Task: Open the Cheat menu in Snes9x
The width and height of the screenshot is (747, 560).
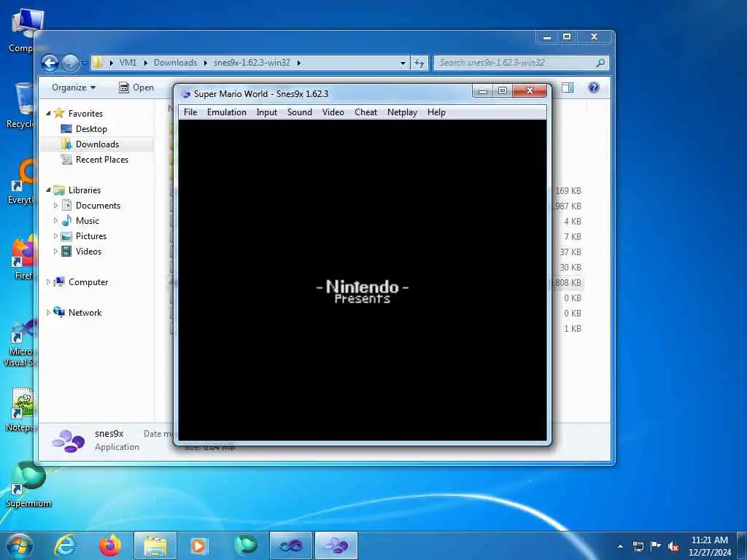Action: [x=366, y=112]
